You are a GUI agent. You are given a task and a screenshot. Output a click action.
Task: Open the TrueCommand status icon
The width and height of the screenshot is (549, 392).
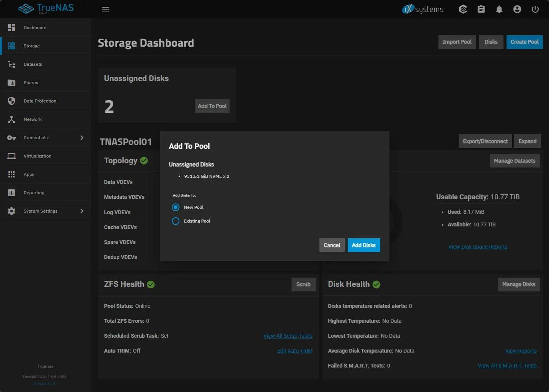point(463,9)
